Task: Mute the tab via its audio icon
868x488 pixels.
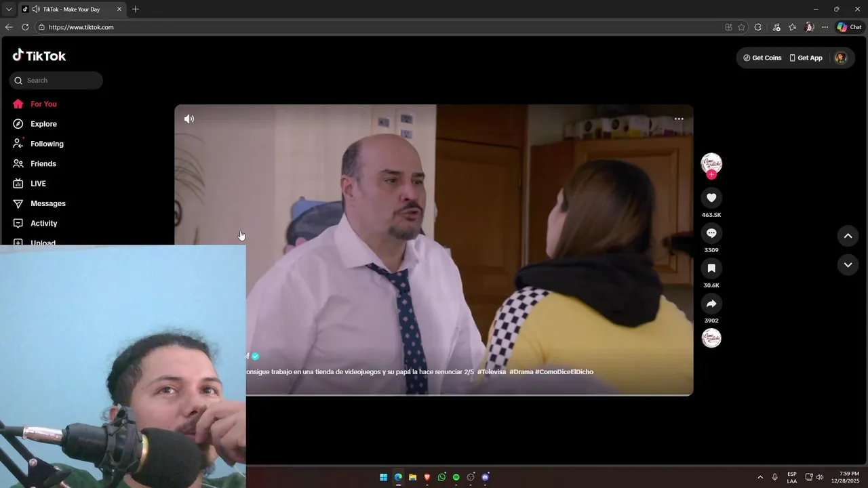Action: pyautogui.click(x=35, y=9)
